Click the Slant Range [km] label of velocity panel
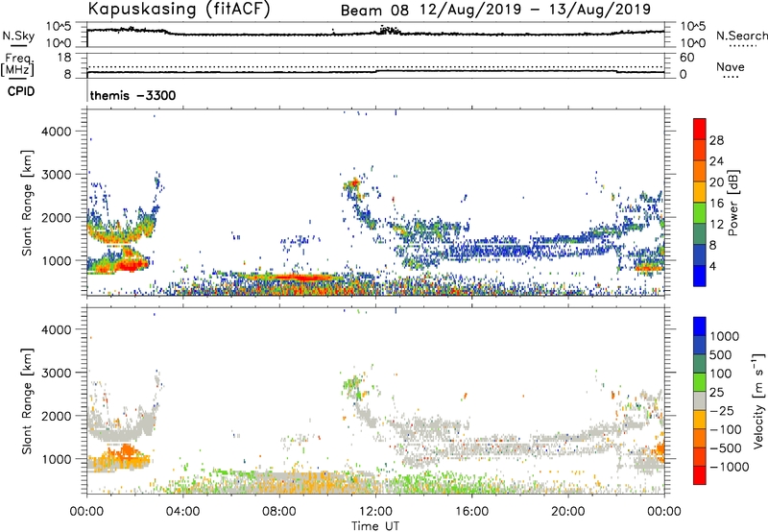This screenshot has height=532, width=768. 27,400
